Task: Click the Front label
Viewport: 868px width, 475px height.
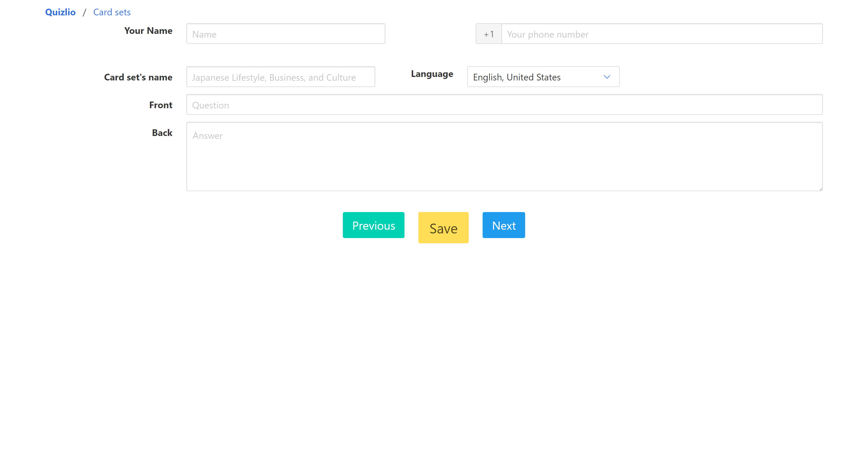Action: (x=160, y=105)
